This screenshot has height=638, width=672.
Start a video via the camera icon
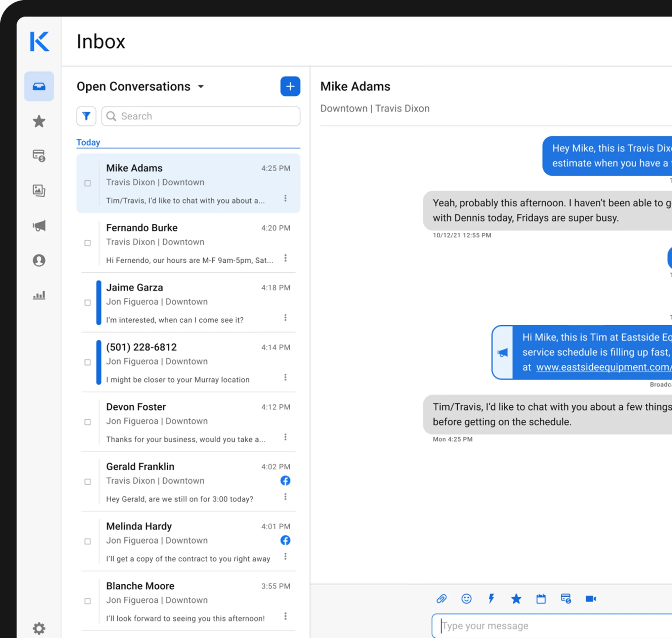pyautogui.click(x=591, y=599)
